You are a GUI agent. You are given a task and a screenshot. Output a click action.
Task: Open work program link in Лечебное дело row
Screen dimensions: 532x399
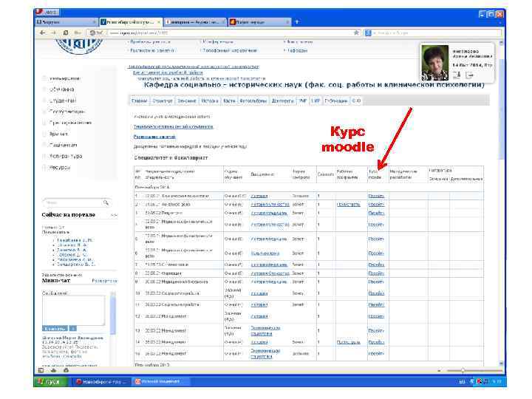pos(349,205)
